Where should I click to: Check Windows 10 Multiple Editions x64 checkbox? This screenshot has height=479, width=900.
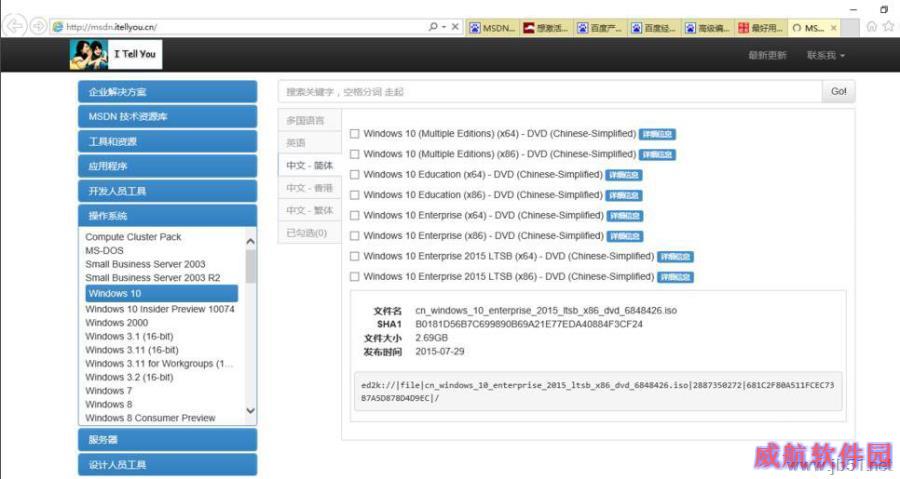(355, 134)
